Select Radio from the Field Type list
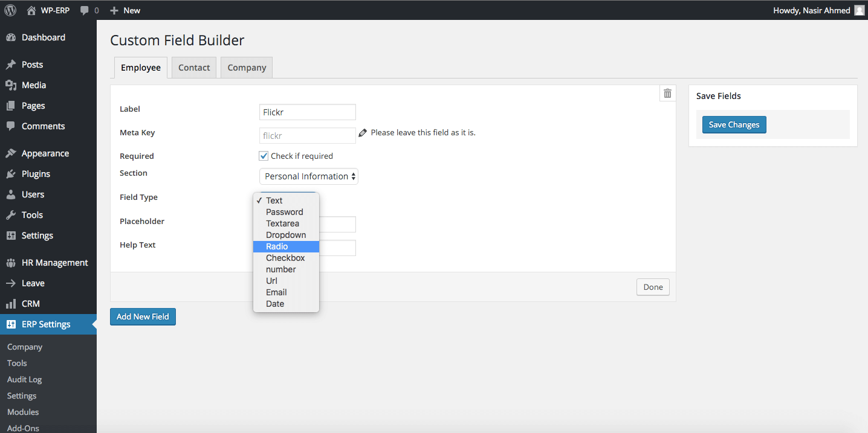This screenshot has width=868, height=433. click(277, 246)
